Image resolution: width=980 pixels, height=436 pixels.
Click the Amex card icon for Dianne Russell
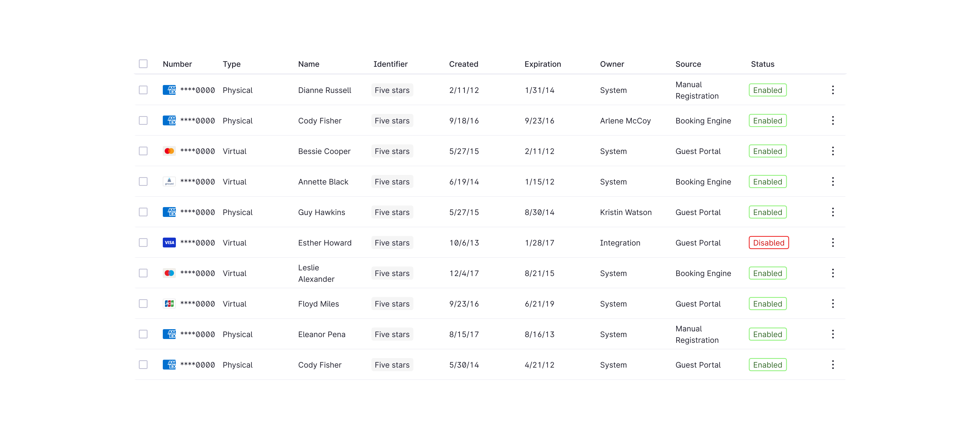tap(169, 90)
